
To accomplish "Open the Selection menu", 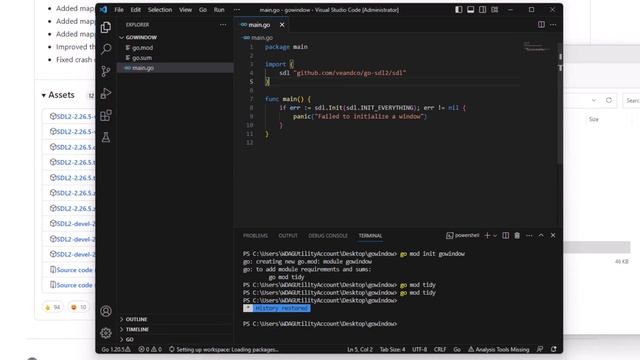I will coord(160,9).
